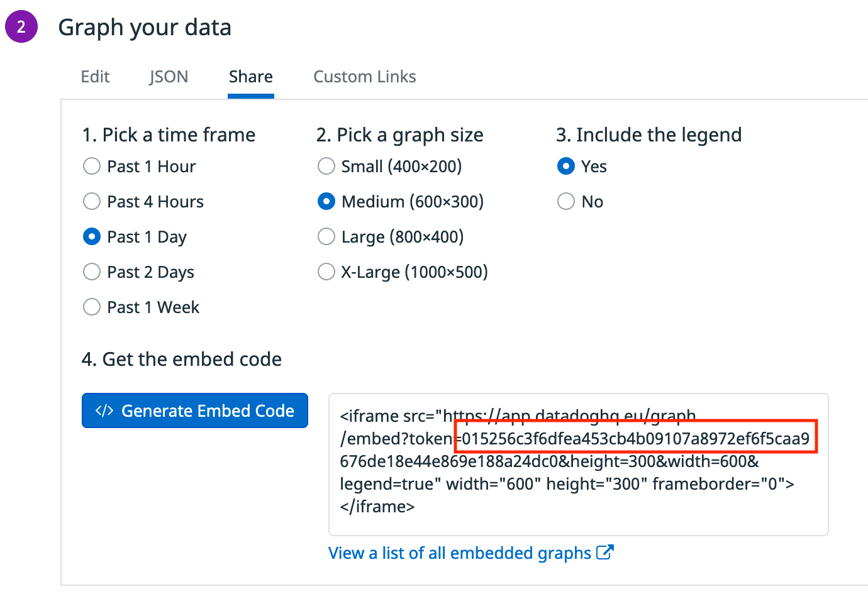The image size is (868, 611).
Task: Select the Past 1 Hour radio button
Action: 92,166
